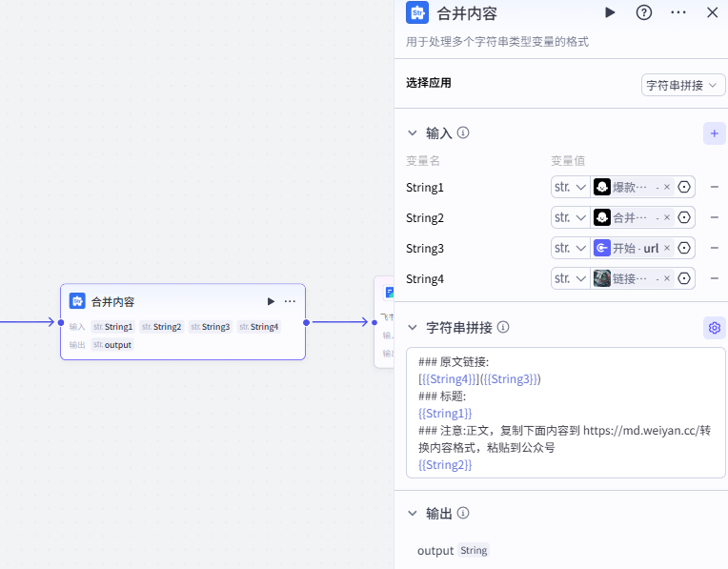Screen dimensions: 728x569
Task: Collapse the 输入 section
Action: [413, 133]
